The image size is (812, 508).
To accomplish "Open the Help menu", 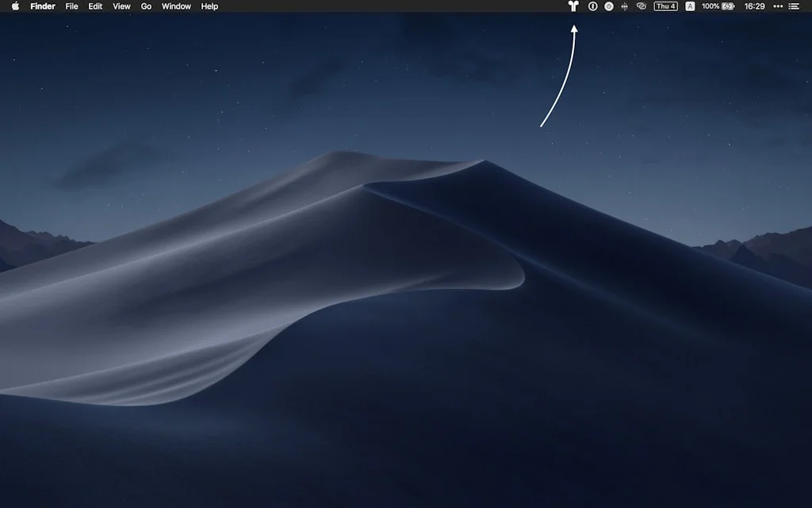I will [209, 6].
